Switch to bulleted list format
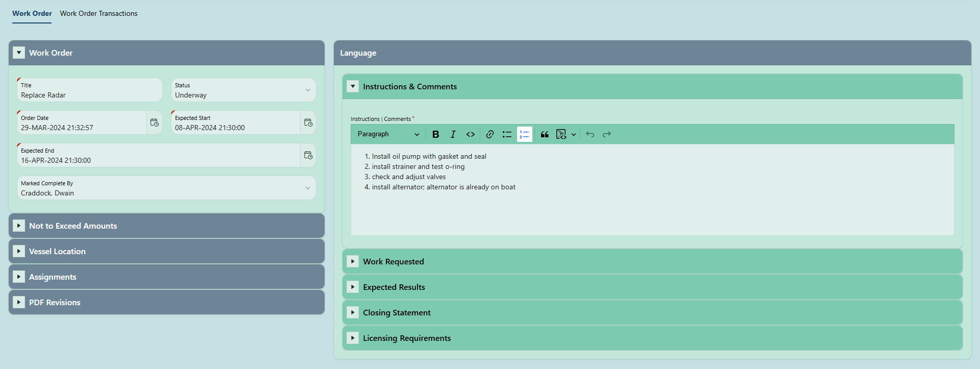Image resolution: width=980 pixels, height=369 pixels. (507, 134)
